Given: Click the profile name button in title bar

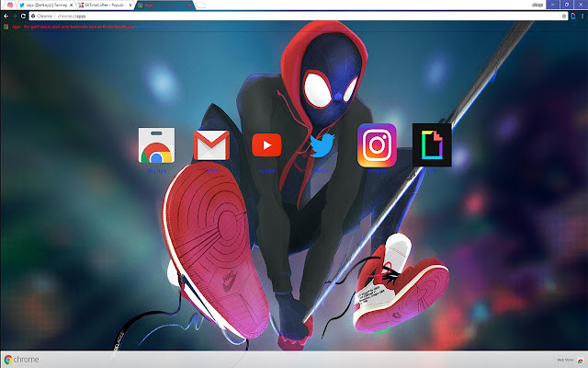Looking at the screenshot, I should point(537,5).
